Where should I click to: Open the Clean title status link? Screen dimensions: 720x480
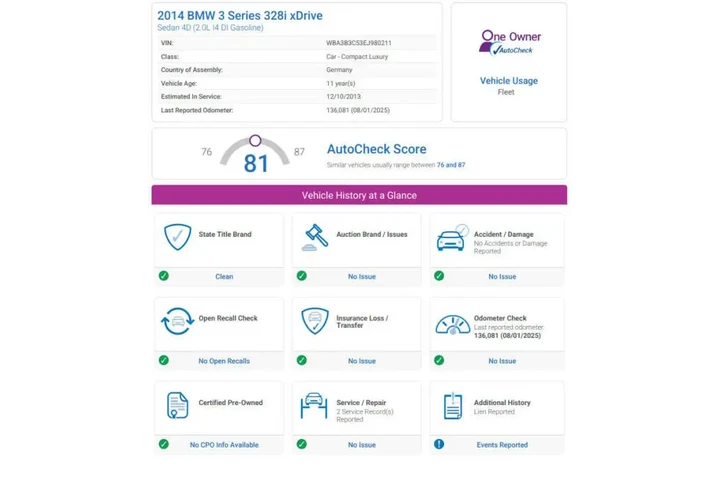click(x=224, y=277)
